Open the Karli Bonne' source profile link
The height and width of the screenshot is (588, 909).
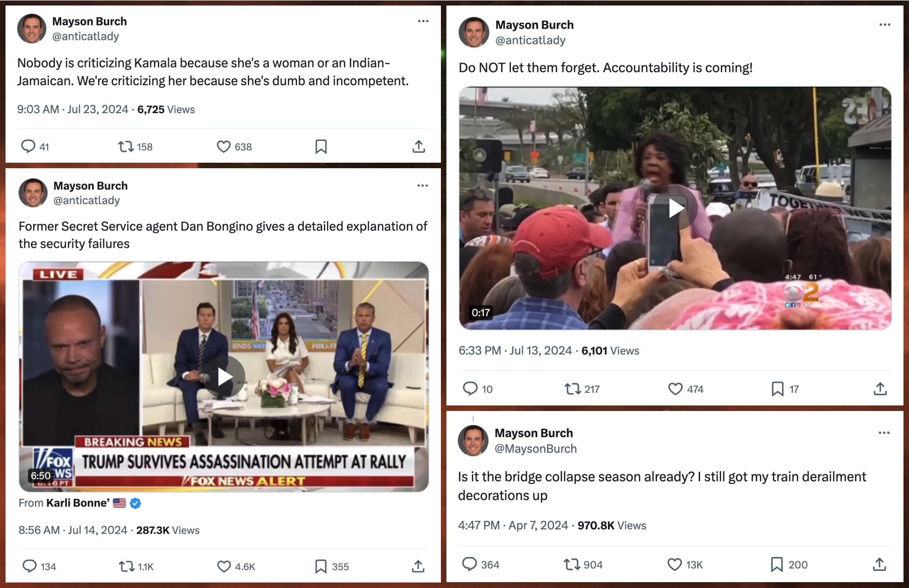(x=78, y=503)
